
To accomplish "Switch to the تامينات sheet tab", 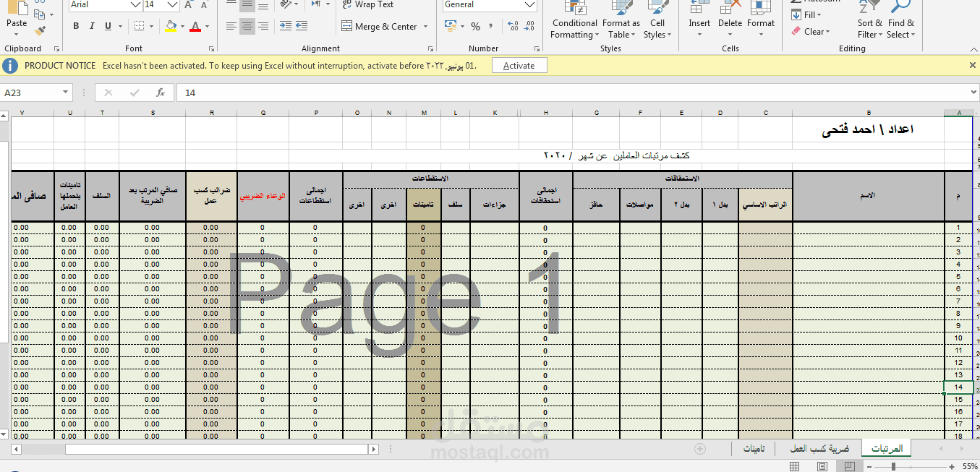I will (754, 449).
